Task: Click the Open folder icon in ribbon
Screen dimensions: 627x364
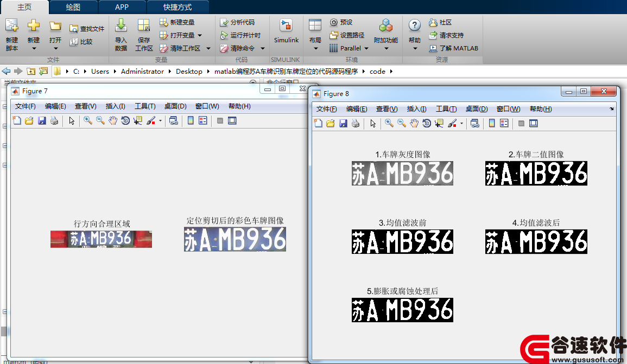Action: point(55,26)
